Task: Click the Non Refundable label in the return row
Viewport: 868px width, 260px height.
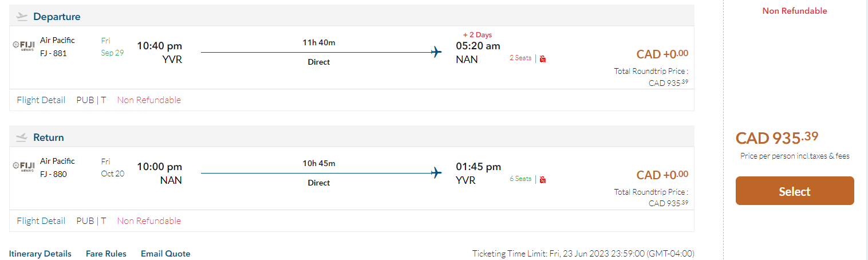Action: pyautogui.click(x=149, y=221)
